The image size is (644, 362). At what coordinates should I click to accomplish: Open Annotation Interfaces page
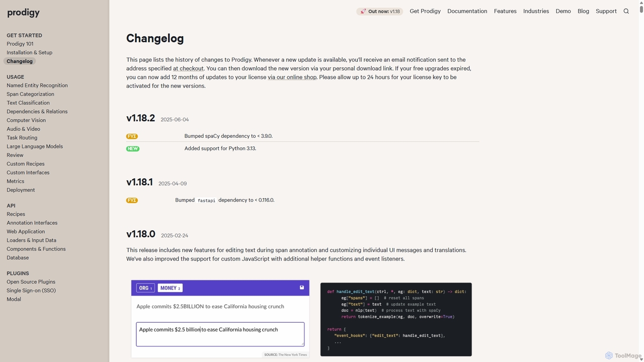coord(32,223)
